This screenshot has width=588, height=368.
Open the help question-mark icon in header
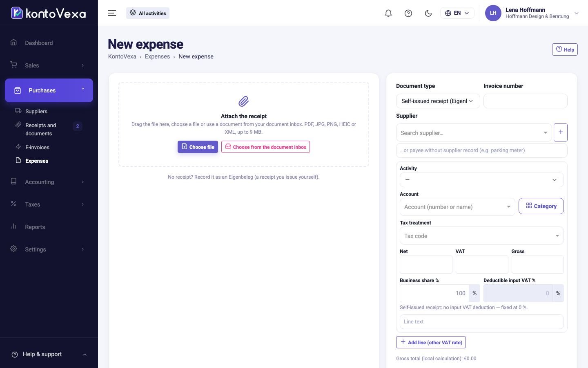(408, 13)
